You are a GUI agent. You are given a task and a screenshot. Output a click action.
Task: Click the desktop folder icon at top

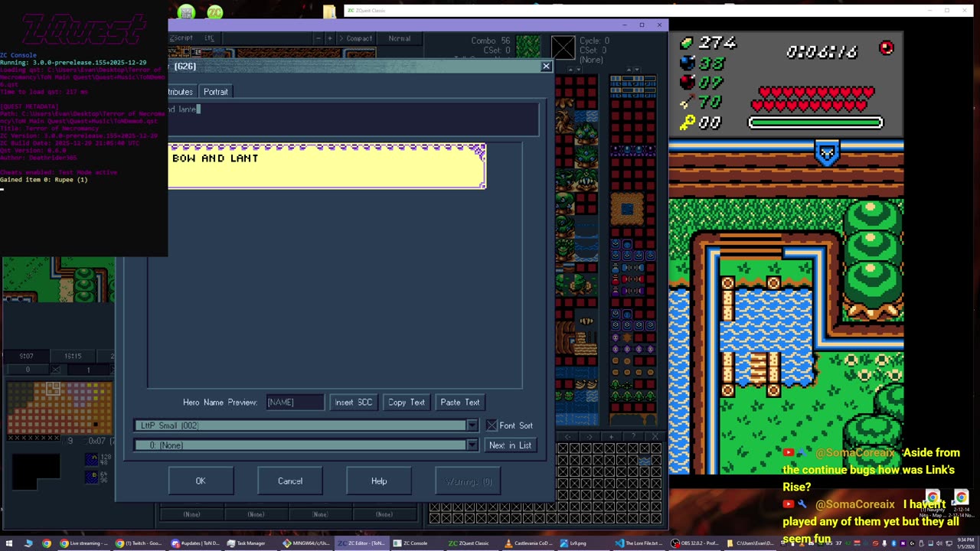point(329,11)
